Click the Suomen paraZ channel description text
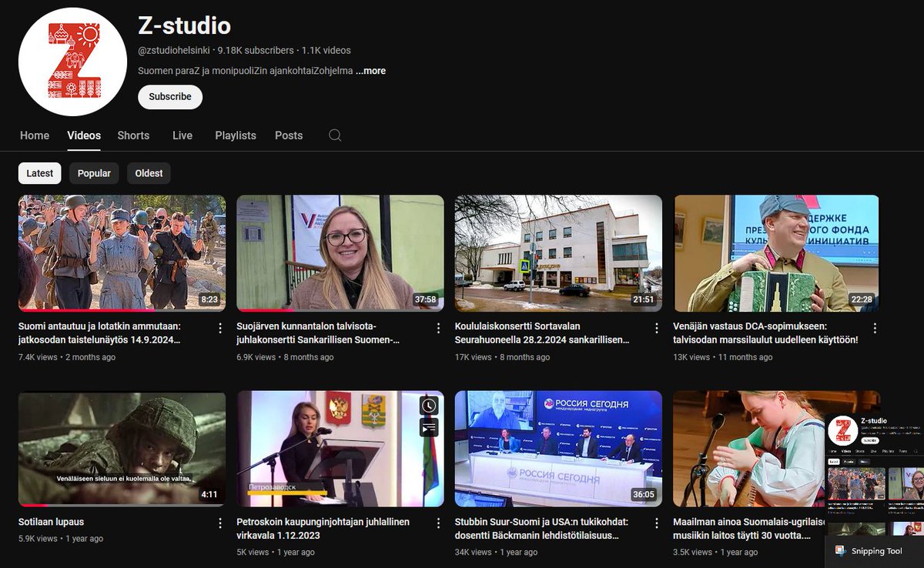 tap(246, 71)
